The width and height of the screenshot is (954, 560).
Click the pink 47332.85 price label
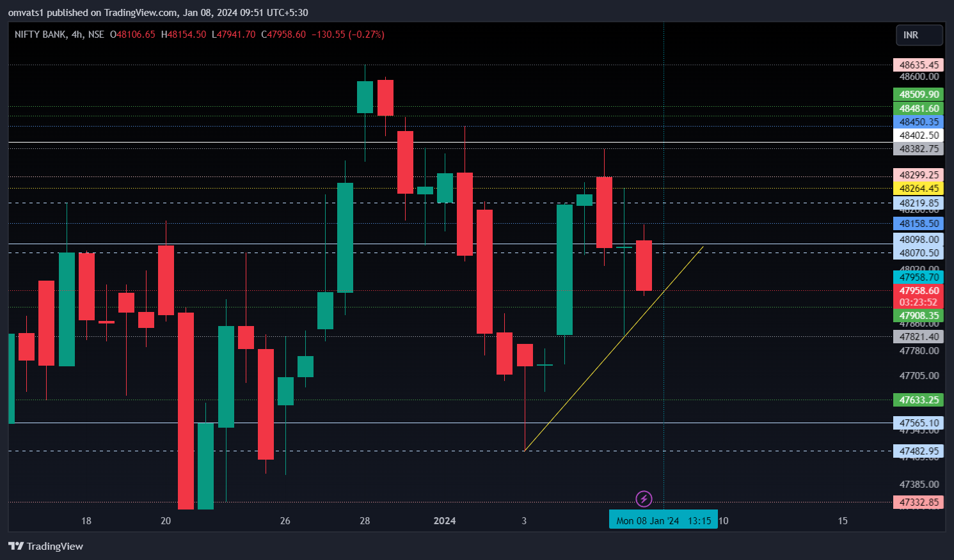pyautogui.click(x=918, y=502)
